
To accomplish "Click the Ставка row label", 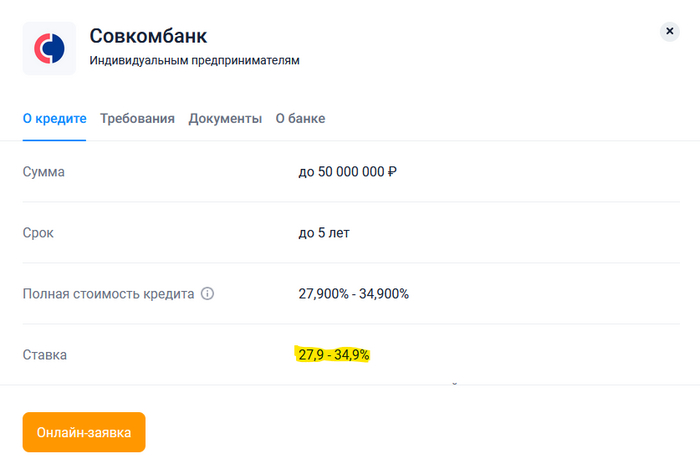I will coord(45,355).
